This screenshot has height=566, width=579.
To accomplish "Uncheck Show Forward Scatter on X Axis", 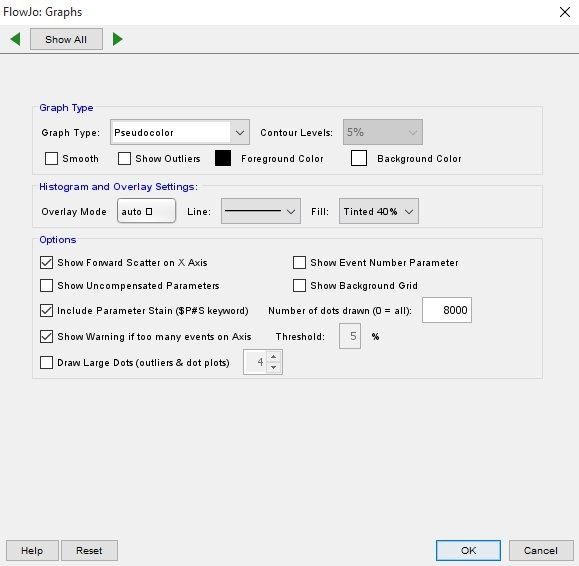I will 46,263.
